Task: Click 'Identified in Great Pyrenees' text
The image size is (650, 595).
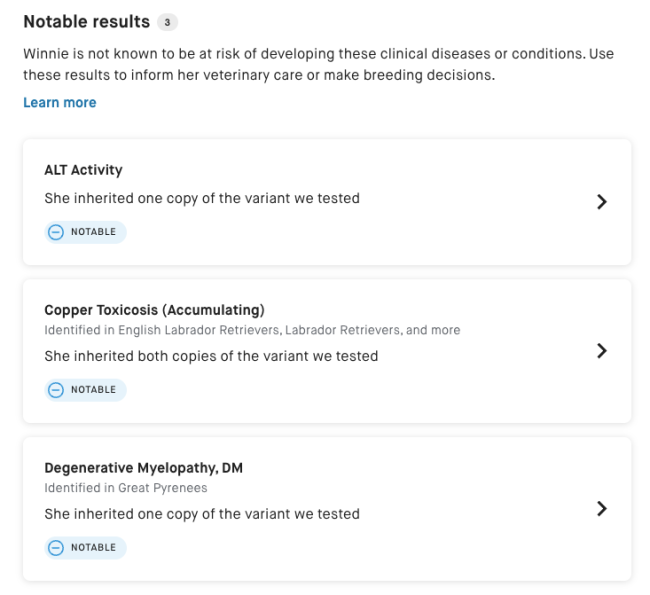Action: coord(125,488)
